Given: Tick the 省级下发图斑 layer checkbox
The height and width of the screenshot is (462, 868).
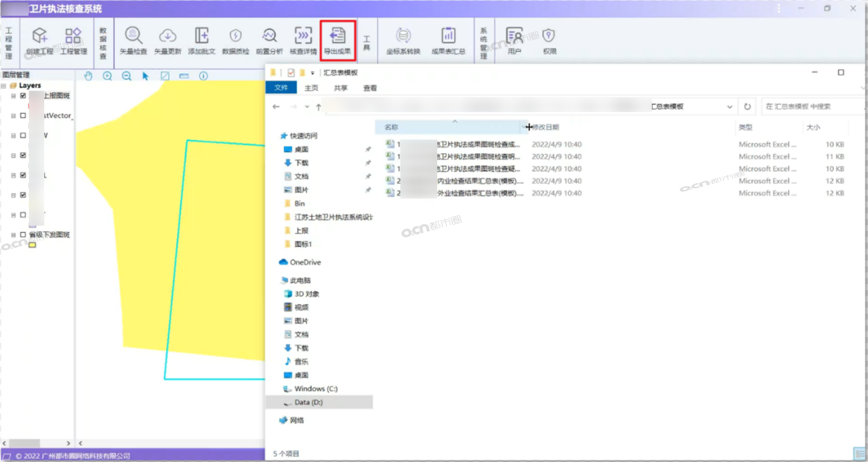Looking at the screenshot, I should [23, 235].
